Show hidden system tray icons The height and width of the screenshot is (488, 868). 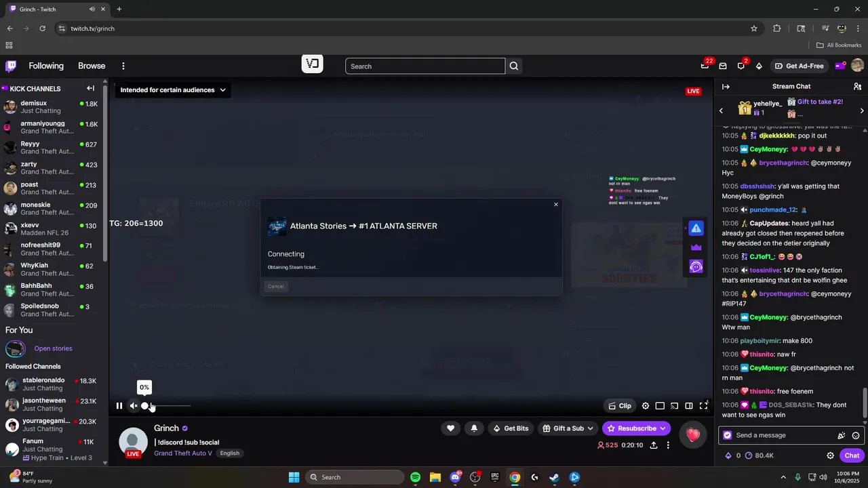(783, 477)
